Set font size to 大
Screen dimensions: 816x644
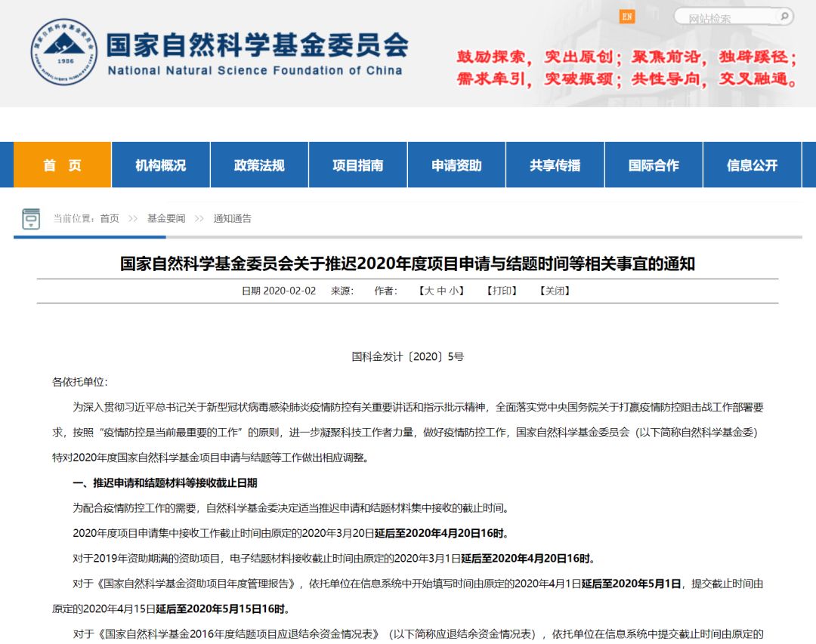point(429,291)
